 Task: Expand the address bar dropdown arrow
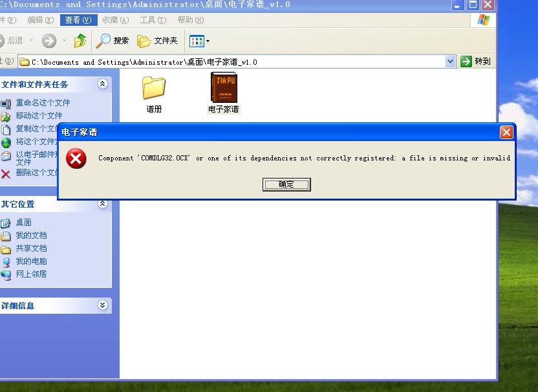(451, 61)
